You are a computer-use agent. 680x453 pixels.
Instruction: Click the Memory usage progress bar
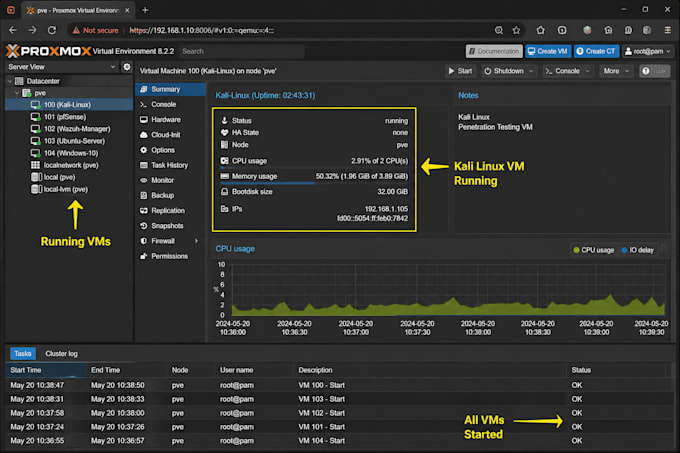tap(314, 183)
